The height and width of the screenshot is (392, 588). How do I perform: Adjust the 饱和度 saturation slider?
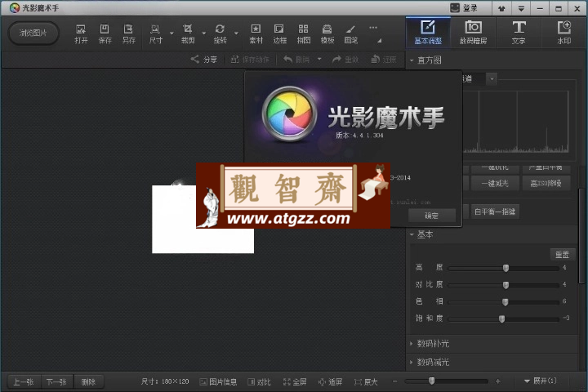501,318
